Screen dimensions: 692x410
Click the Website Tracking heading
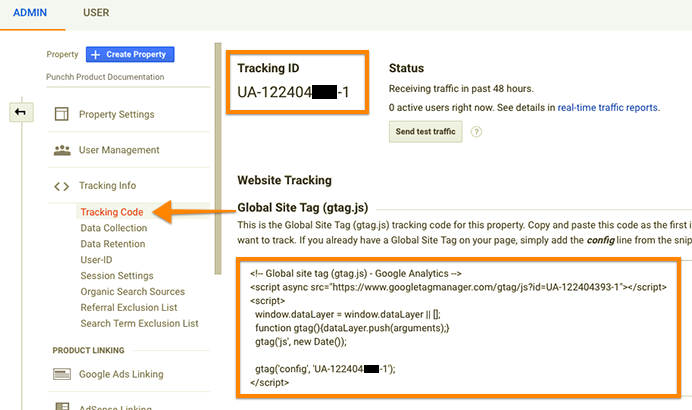point(285,180)
